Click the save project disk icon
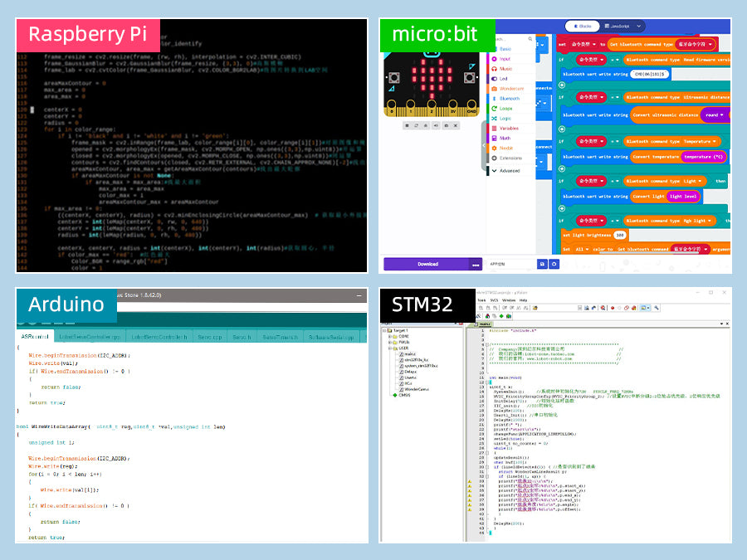747x560 pixels. [542, 264]
